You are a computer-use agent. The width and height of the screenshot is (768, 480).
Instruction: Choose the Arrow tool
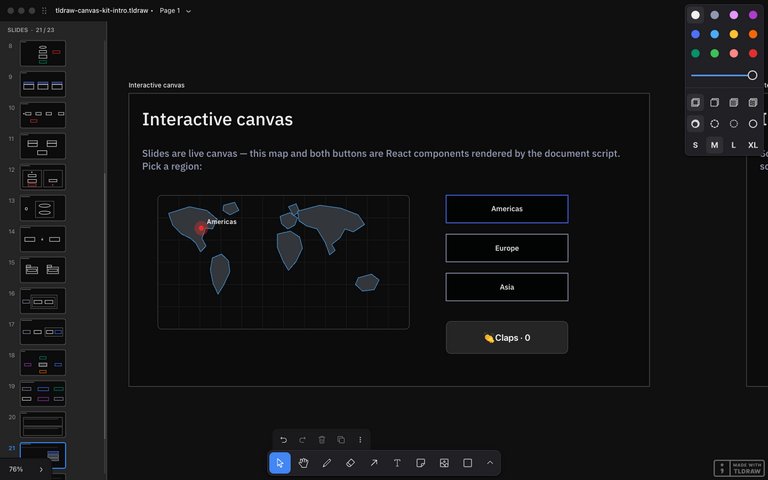[374, 463]
